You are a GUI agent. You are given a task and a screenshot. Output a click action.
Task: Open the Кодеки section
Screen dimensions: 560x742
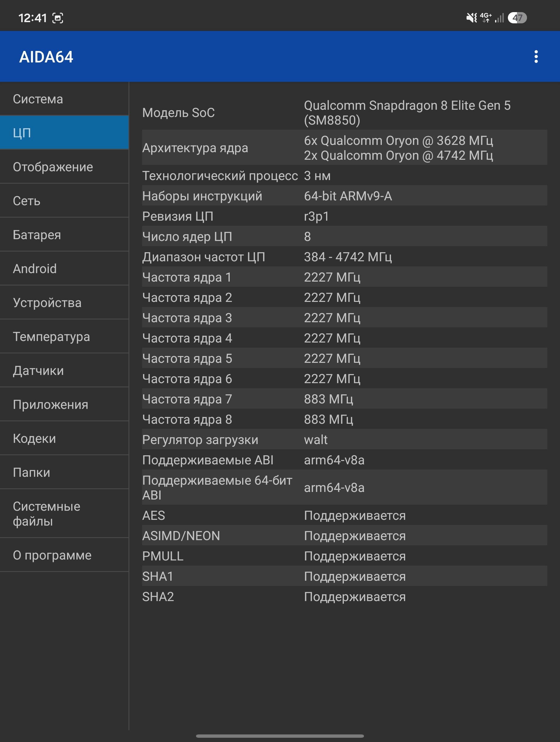click(x=64, y=438)
